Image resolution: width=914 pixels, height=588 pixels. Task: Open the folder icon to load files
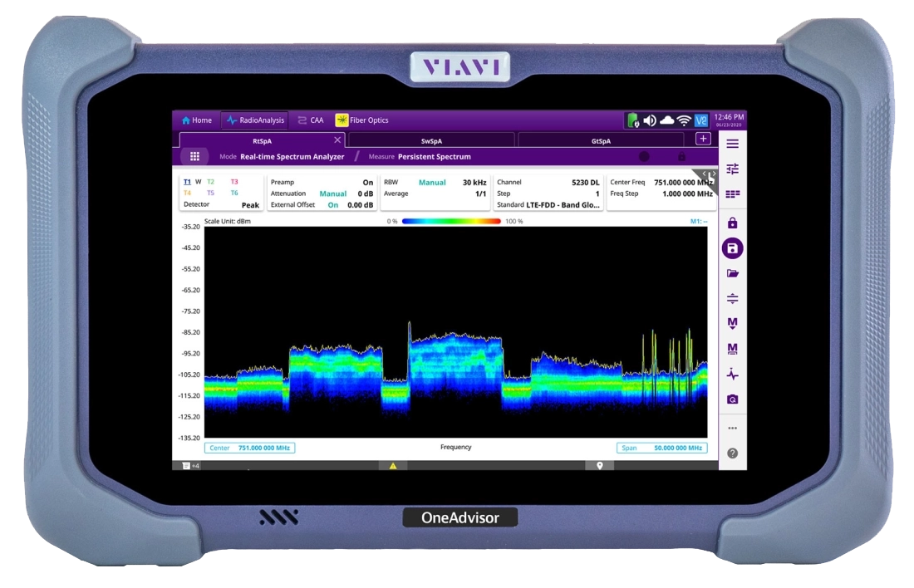pos(732,273)
